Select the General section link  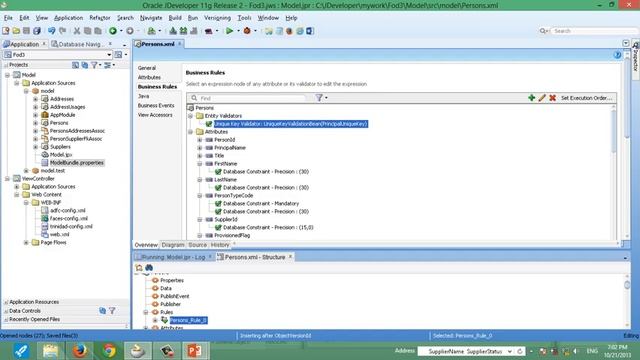point(147,68)
